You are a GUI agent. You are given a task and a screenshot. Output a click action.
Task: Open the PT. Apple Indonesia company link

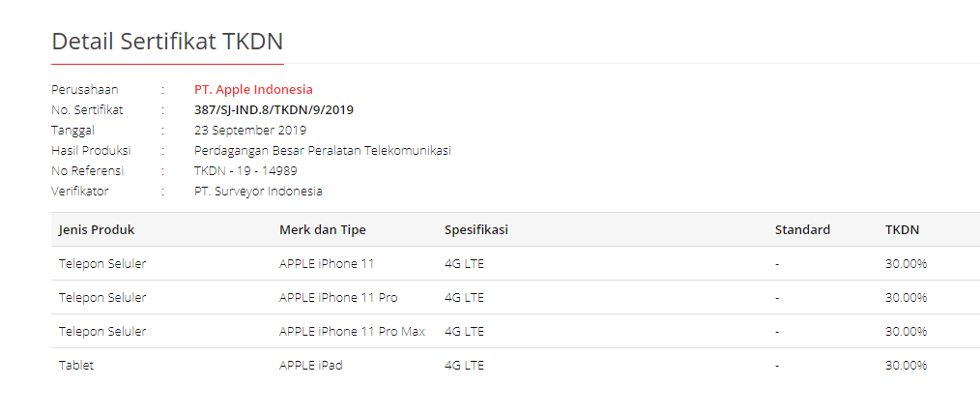tap(253, 89)
